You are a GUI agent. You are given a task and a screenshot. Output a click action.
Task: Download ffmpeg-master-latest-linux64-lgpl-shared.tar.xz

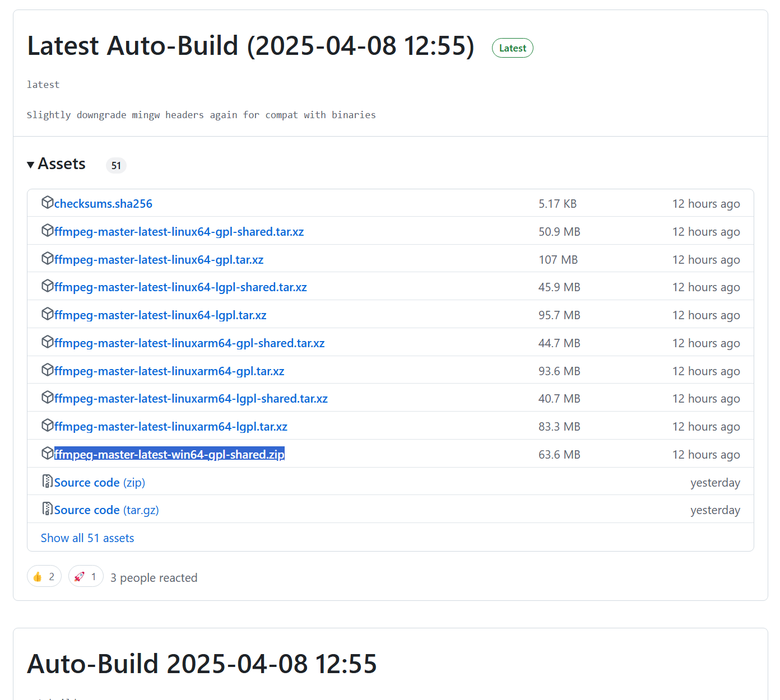point(180,287)
